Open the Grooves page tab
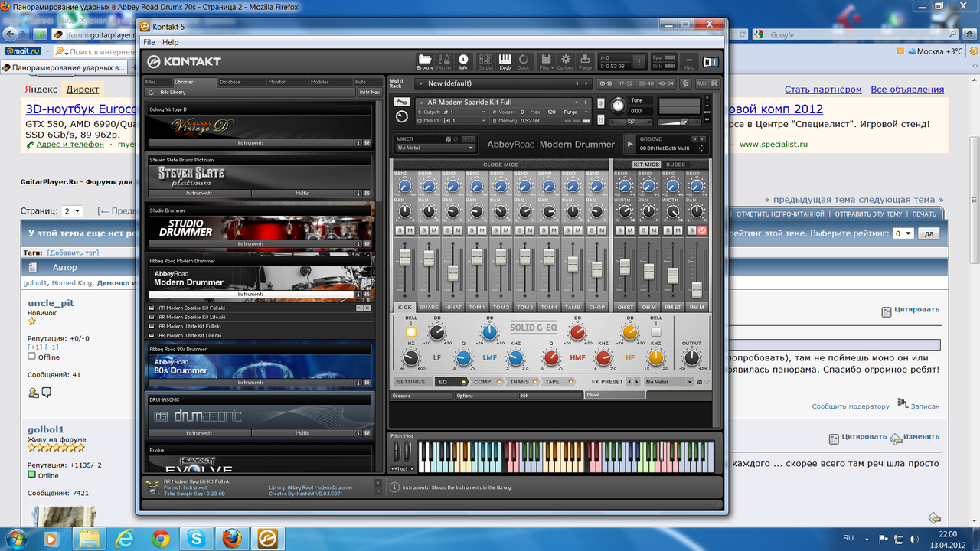The height and width of the screenshot is (551, 980). [422, 396]
